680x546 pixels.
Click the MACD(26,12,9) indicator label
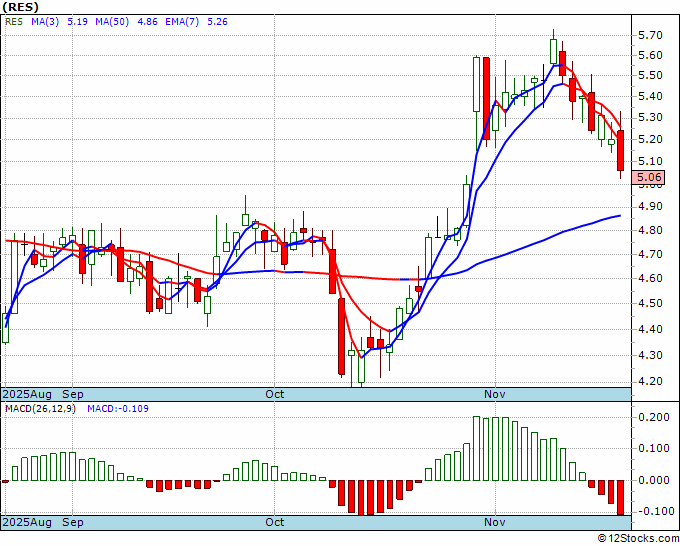(40, 409)
